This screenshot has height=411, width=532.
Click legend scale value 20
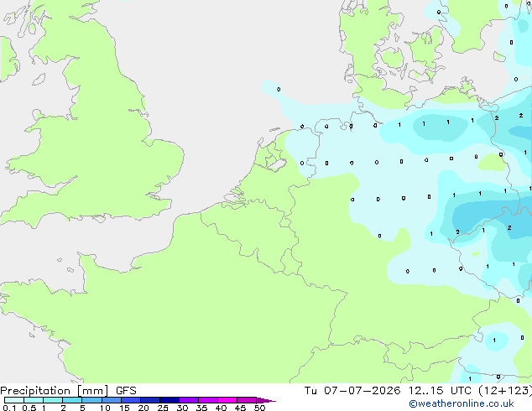pyautogui.click(x=143, y=408)
